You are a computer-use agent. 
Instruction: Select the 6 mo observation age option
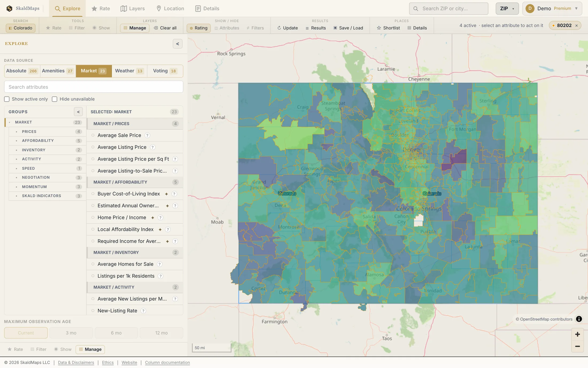tap(116, 333)
